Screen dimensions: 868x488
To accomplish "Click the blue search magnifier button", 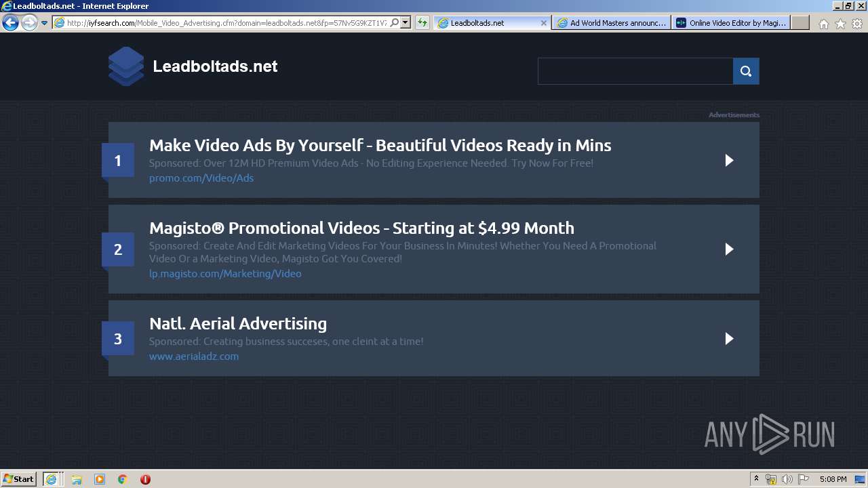I will (746, 71).
